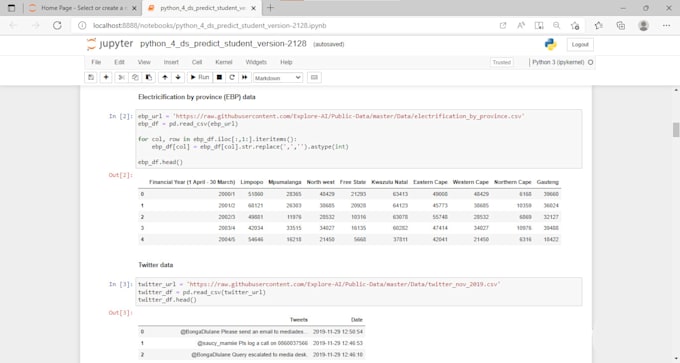Open cell type dropdown showing Markdown
Screen dimensions: 680x363
click(278, 78)
